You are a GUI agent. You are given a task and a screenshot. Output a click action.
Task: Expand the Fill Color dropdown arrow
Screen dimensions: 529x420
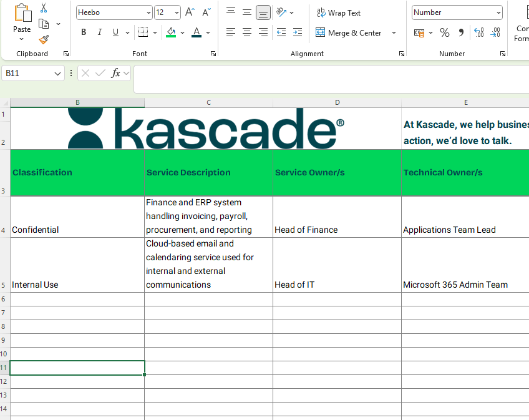coord(182,32)
